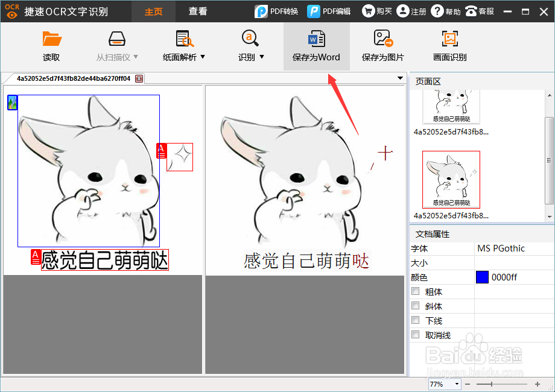Select the red star text region
This screenshot has width=555, height=392.
coord(180,157)
